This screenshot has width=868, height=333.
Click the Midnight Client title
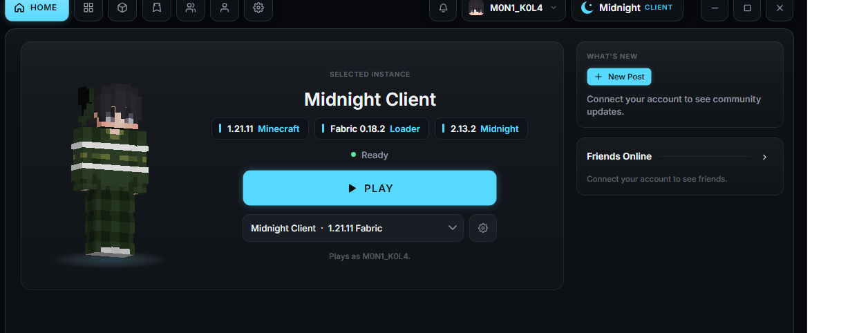(x=370, y=99)
